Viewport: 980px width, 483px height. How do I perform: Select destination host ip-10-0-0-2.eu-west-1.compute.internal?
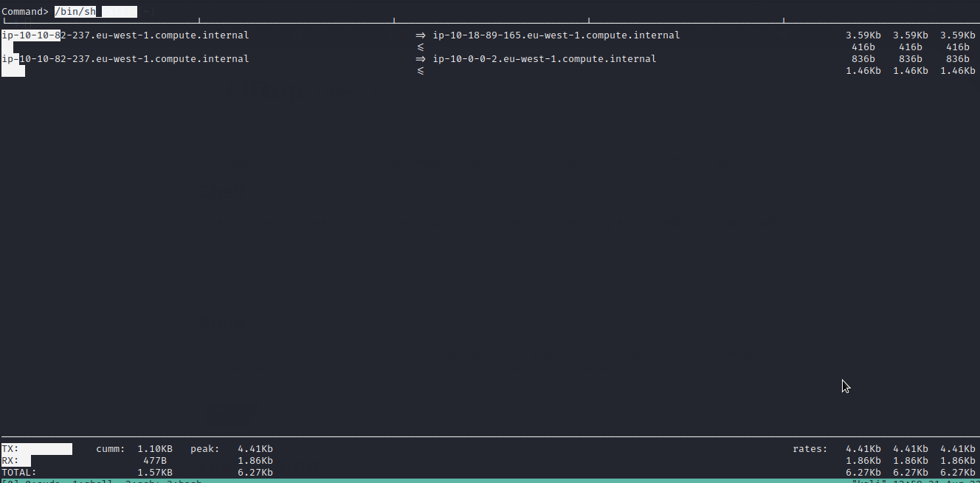pos(545,59)
